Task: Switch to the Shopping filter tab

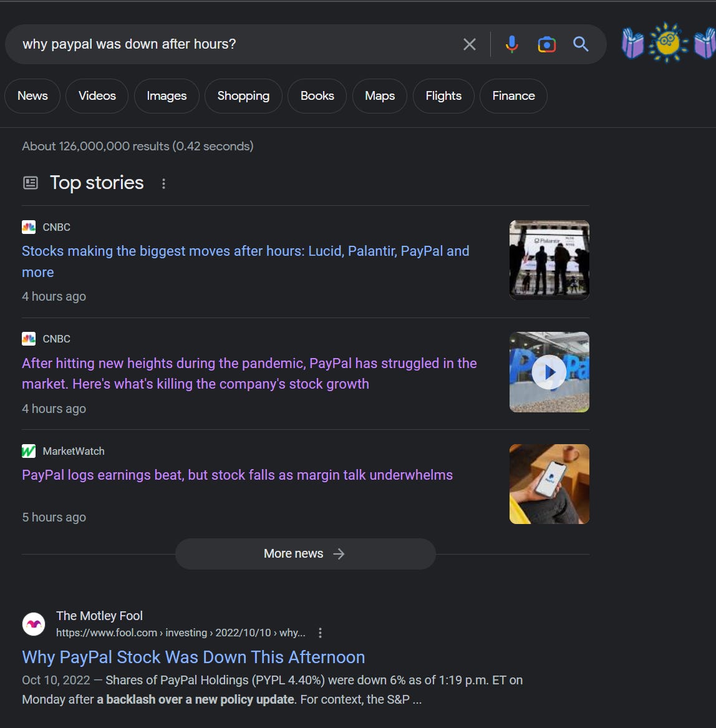Action: (x=243, y=95)
